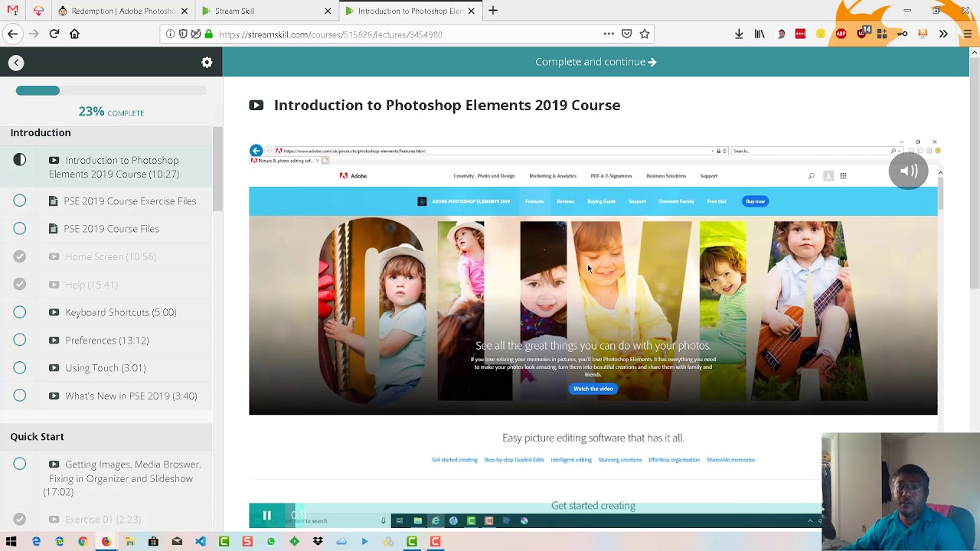Screen dimensions: 980x551
Task: Open the Firefox hamburger menu
Action: pos(968,34)
